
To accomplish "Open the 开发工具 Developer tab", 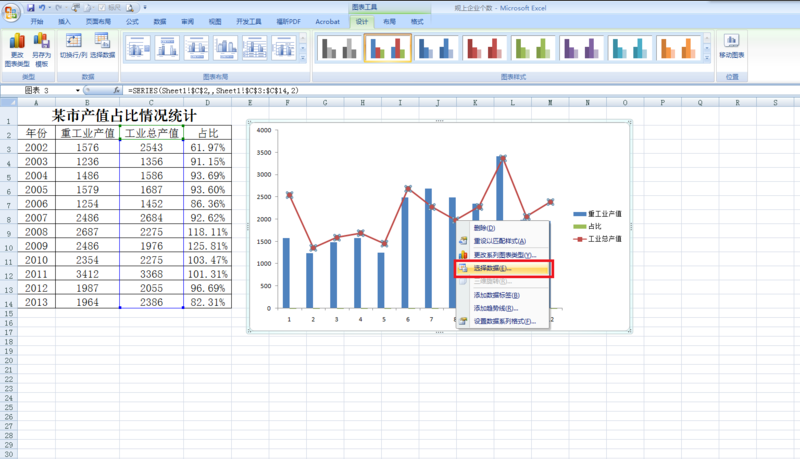I will tap(248, 21).
